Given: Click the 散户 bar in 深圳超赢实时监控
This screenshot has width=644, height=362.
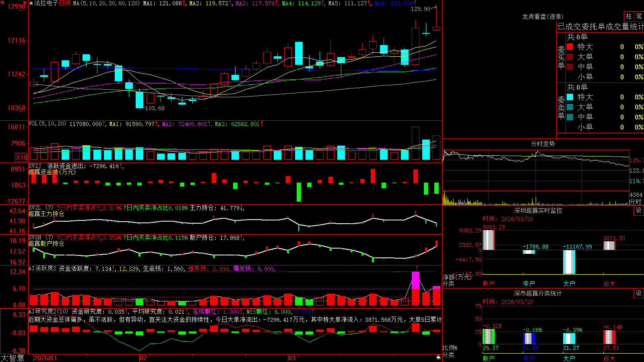Looking at the screenshot, I should [x=488, y=240].
